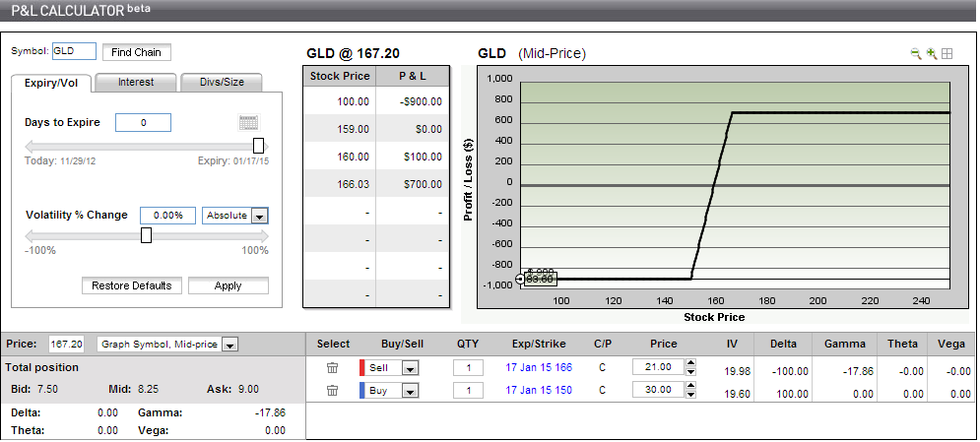Open the 17 Jan 15 150 option link
The image size is (980, 442).
coord(539,390)
